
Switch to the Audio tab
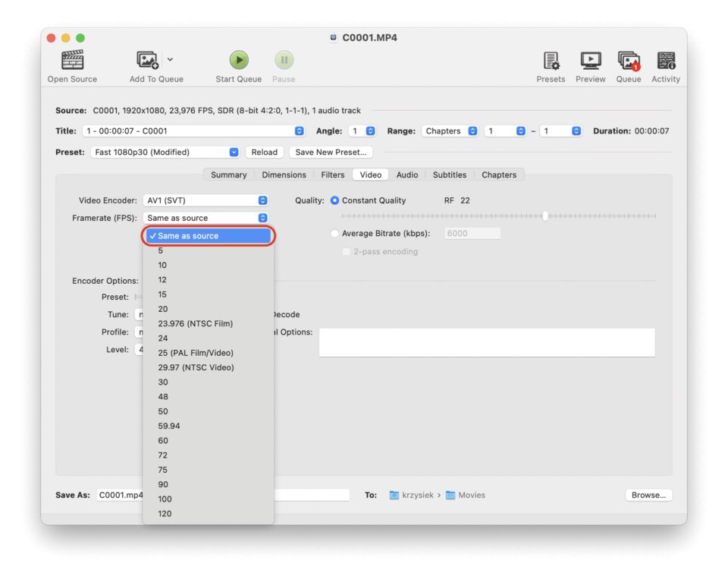click(x=407, y=175)
